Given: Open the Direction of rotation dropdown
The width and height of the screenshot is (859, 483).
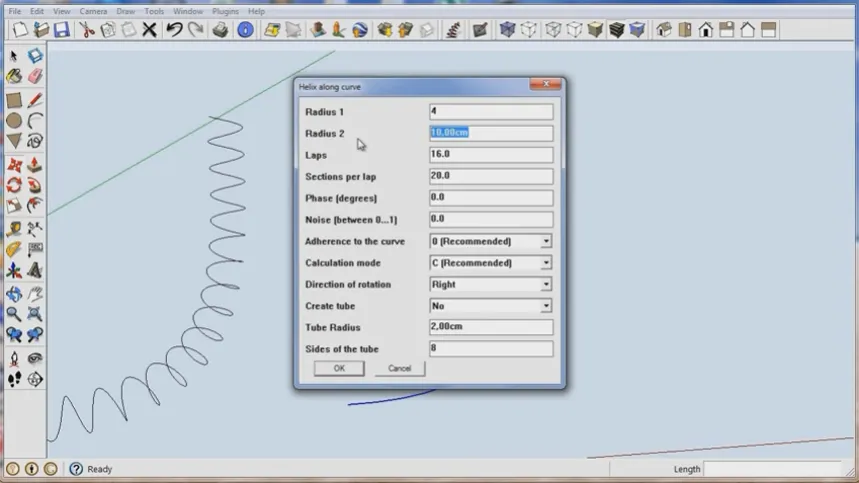Looking at the screenshot, I should coord(491,284).
